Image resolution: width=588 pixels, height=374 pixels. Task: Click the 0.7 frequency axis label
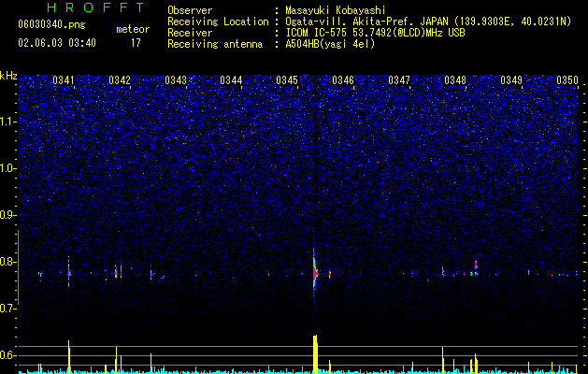[7, 309]
